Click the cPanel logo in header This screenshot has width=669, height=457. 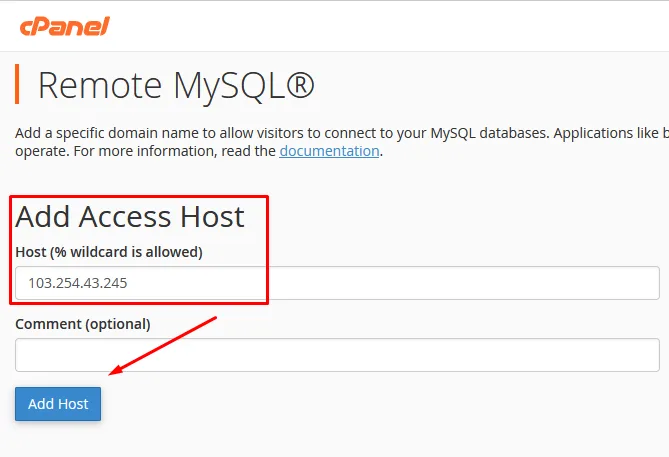pyautogui.click(x=63, y=26)
